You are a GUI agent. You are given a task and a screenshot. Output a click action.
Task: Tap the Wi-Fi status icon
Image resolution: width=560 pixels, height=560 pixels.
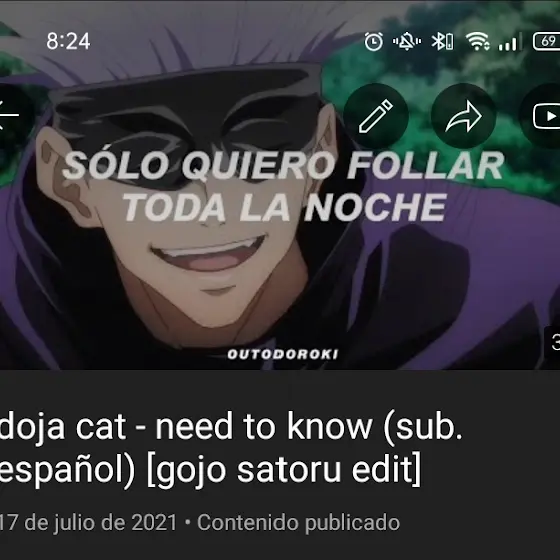point(478,41)
